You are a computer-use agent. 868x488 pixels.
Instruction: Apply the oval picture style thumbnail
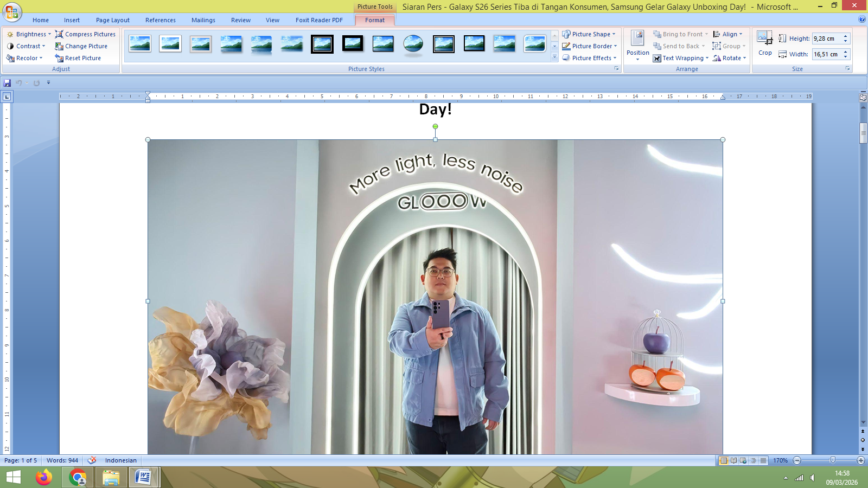(x=413, y=44)
